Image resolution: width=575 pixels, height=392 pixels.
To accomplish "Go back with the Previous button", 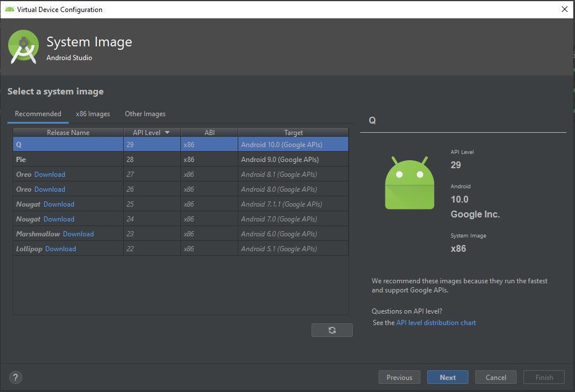I will click(399, 377).
